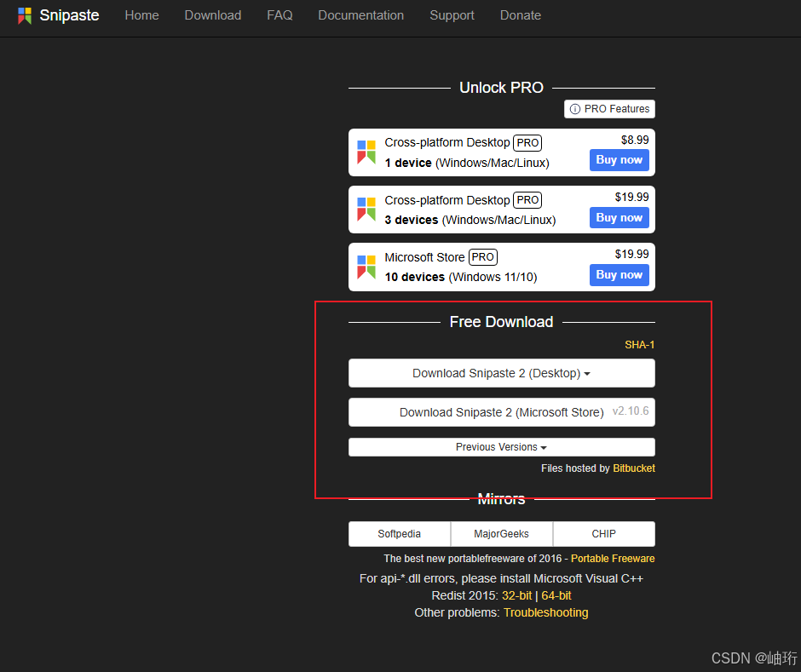The width and height of the screenshot is (801, 672).
Task: Open Documentation in the navbar
Action: (360, 15)
